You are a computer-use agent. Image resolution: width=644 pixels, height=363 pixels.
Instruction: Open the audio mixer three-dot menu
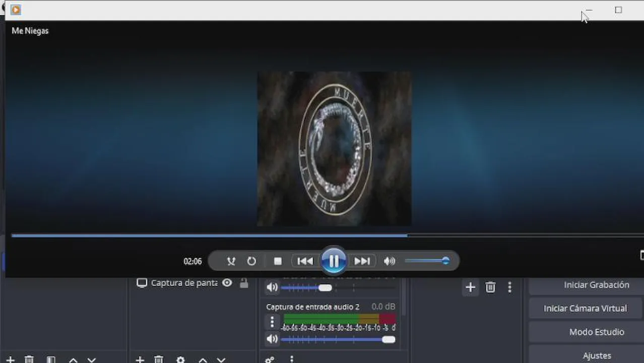291,359
